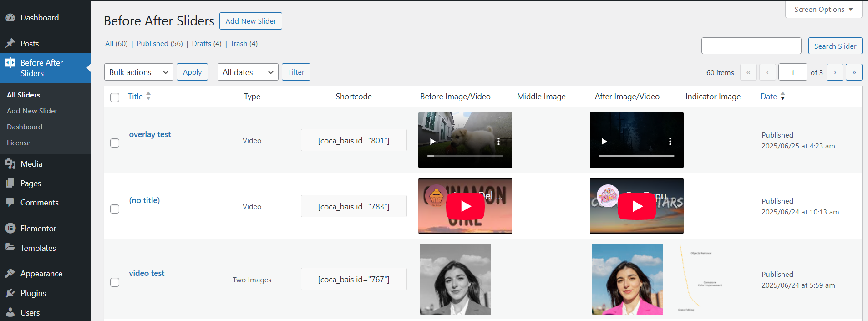Play the overlay test after video
The image size is (868, 321).
coord(604,141)
